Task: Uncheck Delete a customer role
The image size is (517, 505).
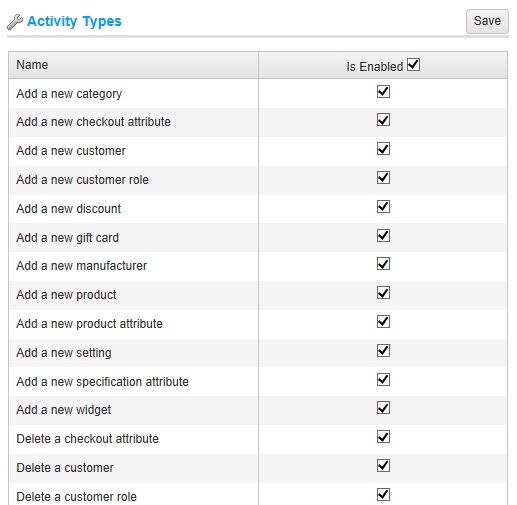Action: (x=383, y=495)
